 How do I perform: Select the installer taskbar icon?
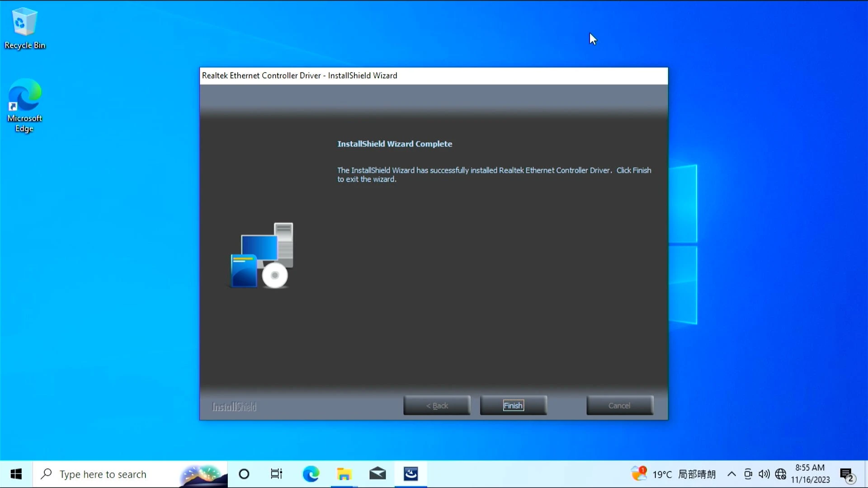(x=411, y=474)
